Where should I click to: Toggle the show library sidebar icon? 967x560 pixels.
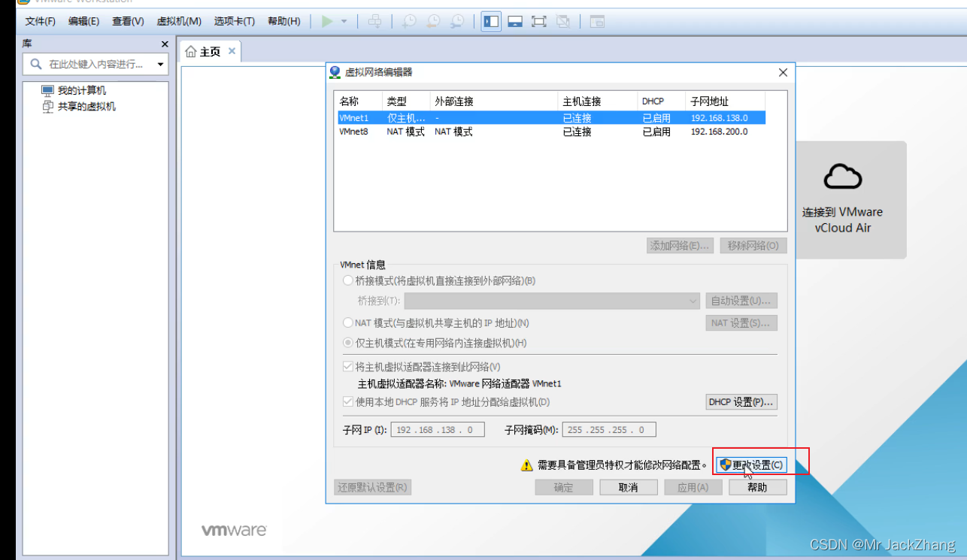click(x=491, y=21)
